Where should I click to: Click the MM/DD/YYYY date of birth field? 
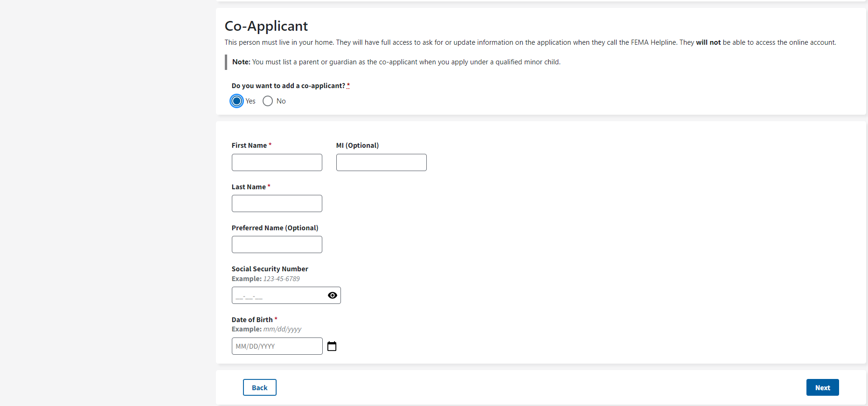click(277, 346)
